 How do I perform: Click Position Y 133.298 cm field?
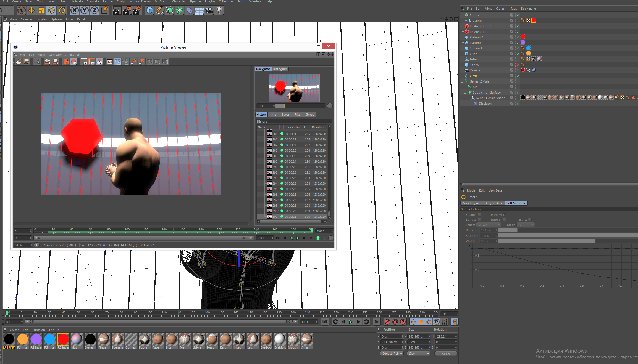point(392,342)
